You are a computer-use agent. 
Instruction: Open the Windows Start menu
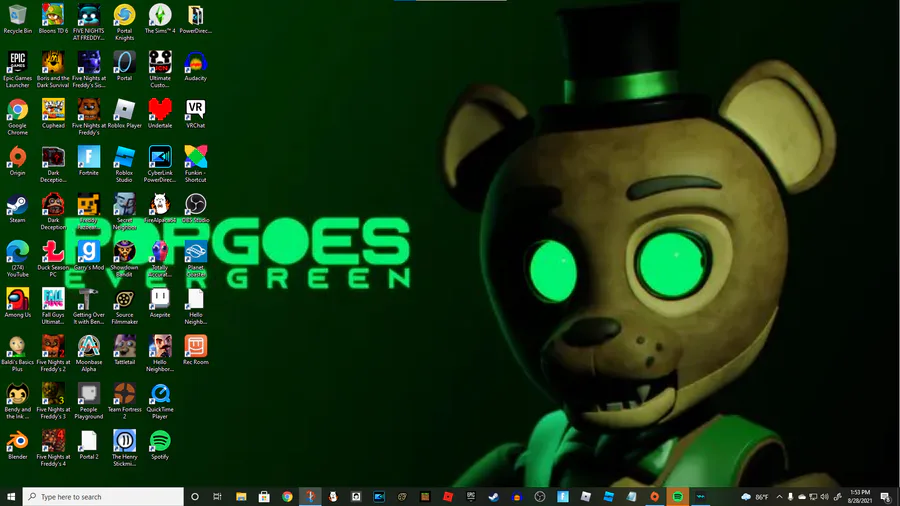pos(11,497)
